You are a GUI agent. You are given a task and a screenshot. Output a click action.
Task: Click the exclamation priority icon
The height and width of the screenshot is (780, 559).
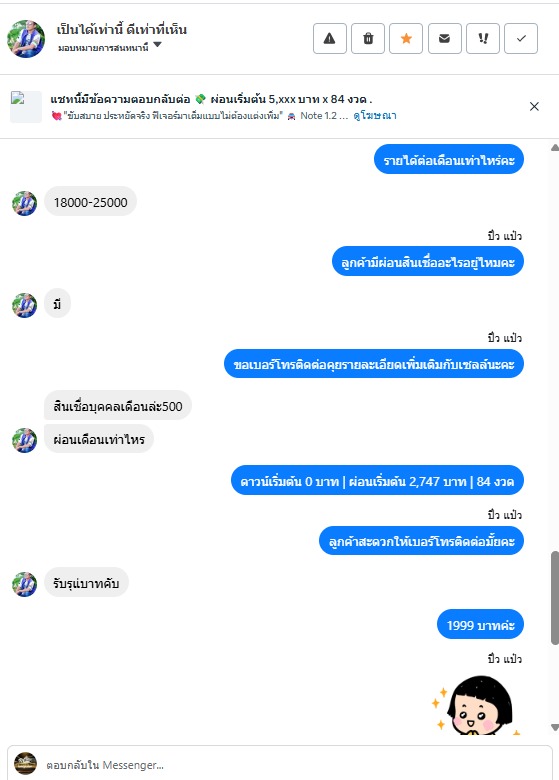tap(483, 38)
